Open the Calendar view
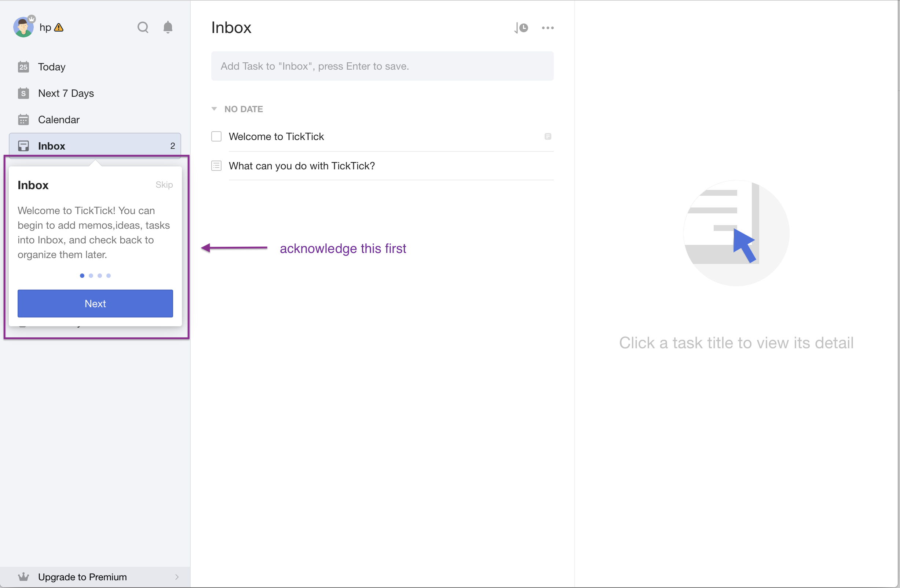This screenshot has height=588, width=900. (x=95, y=120)
